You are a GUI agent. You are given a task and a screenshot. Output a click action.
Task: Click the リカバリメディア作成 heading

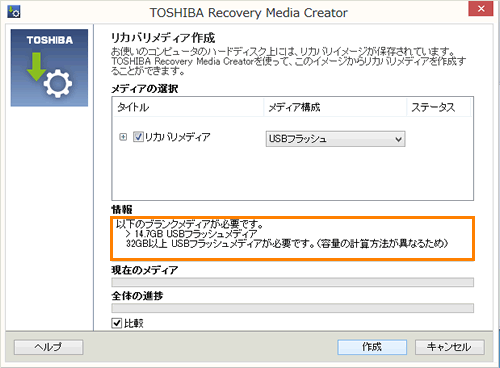pos(163,38)
